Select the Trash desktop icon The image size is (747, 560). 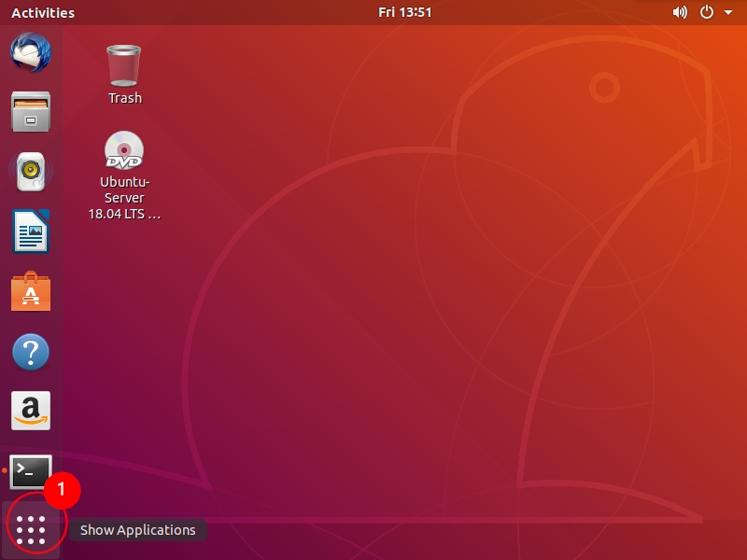coord(124,64)
